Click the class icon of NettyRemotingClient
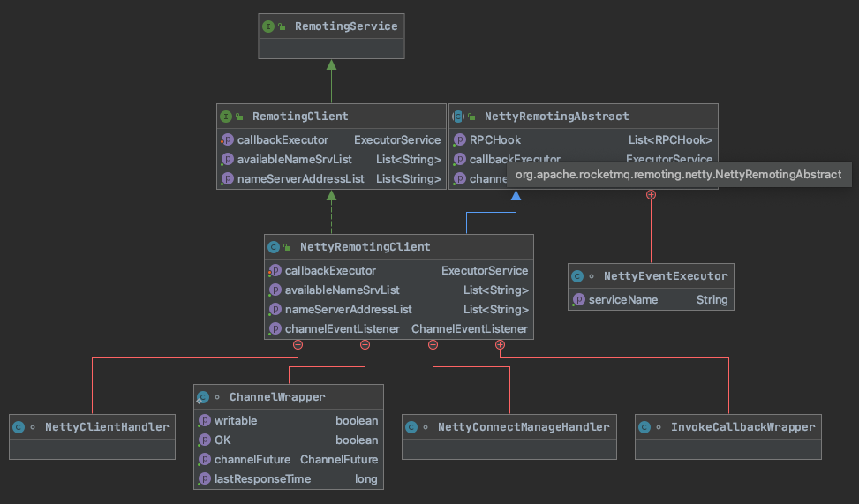Image resolution: width=859 pixels, height=504 pixels. [274, 247]
